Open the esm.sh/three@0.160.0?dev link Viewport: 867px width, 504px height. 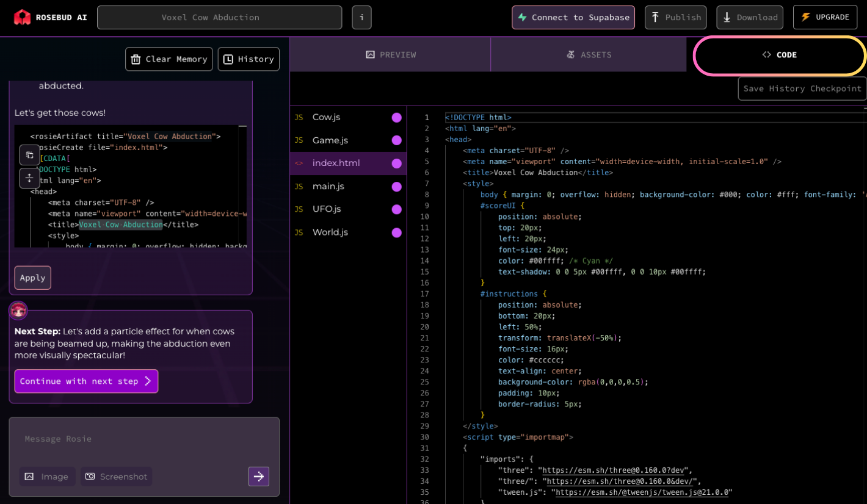[613, 470]
